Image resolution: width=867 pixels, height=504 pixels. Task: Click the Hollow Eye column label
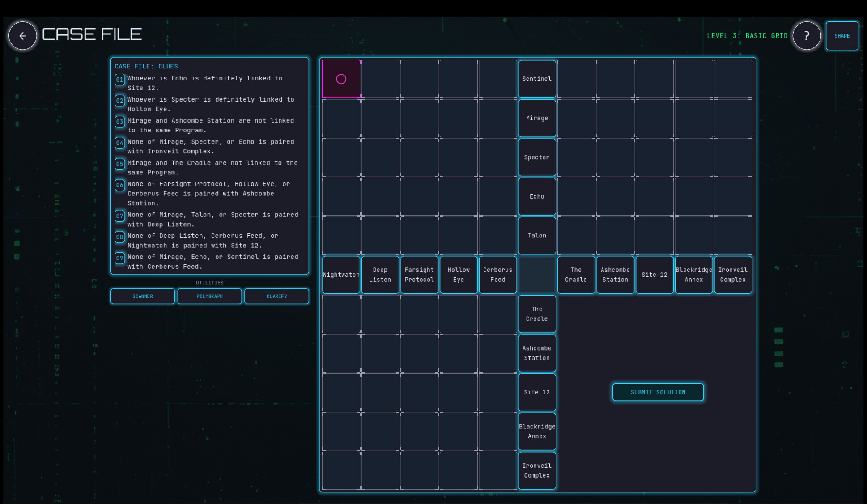(459, 275)
